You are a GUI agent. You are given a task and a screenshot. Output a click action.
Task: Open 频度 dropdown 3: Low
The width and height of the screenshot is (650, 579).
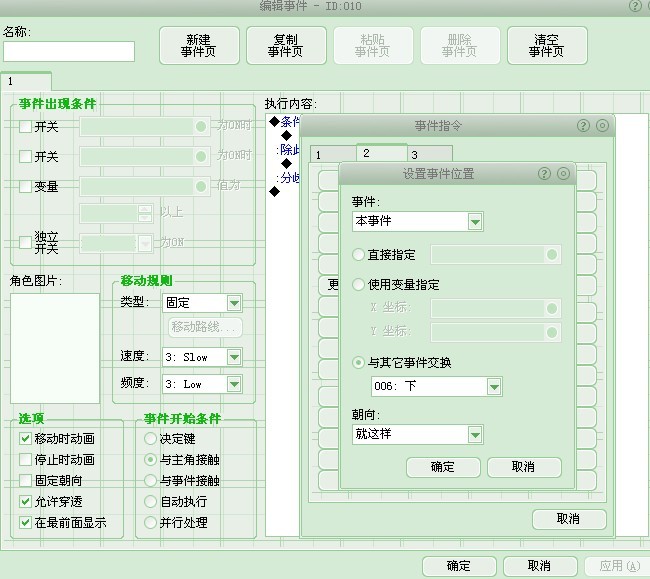coord(202,384)
